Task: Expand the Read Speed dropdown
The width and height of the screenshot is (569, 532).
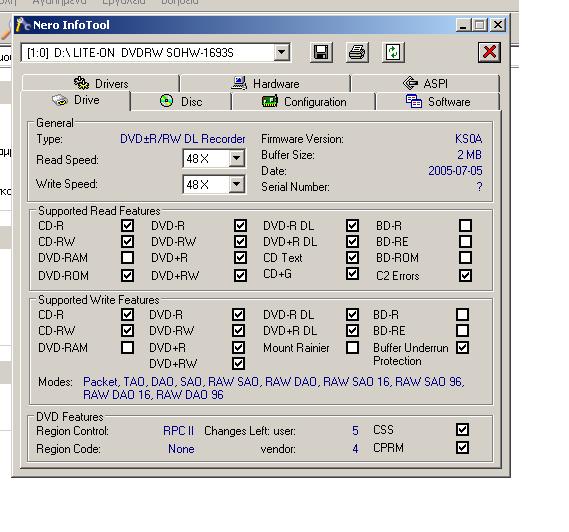Action: 236,158
